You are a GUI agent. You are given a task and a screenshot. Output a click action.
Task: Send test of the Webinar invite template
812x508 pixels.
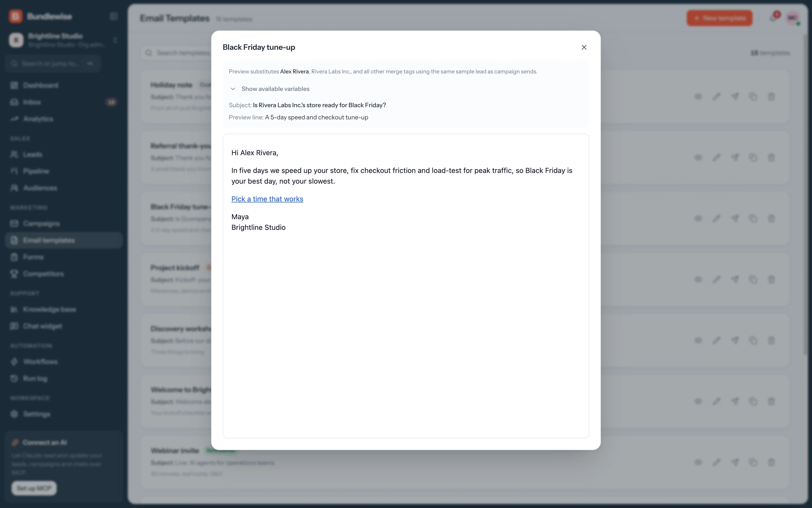click(x=735, y=462)
